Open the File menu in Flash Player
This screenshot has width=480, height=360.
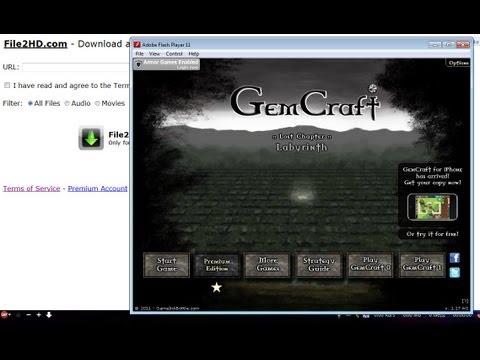tap(139, 54)
